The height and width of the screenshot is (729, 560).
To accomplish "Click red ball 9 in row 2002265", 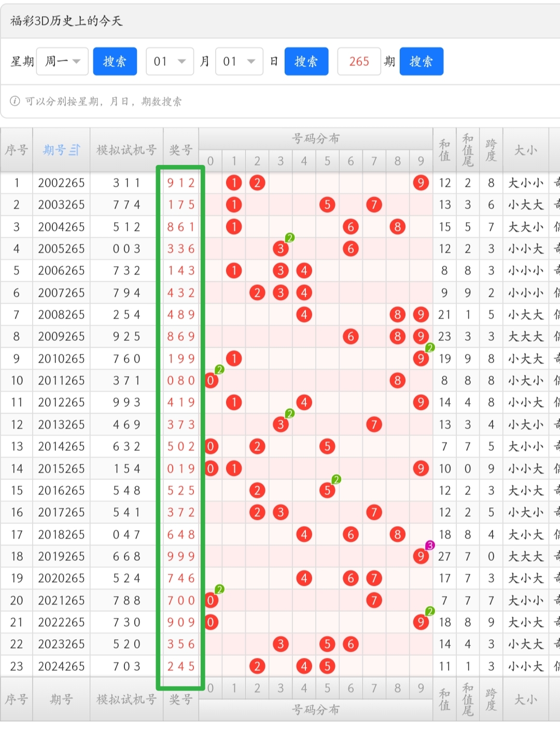I will tap(421, 183).
